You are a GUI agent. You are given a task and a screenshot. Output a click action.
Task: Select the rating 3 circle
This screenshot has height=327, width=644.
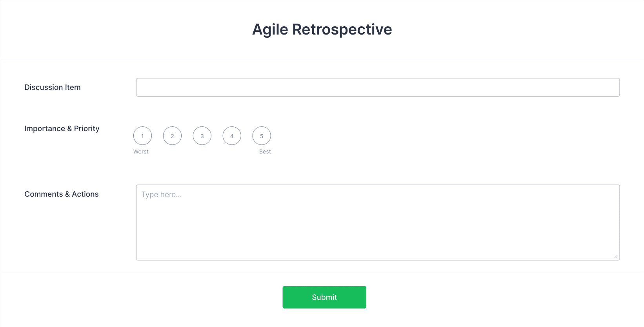(x=202, y=136)
